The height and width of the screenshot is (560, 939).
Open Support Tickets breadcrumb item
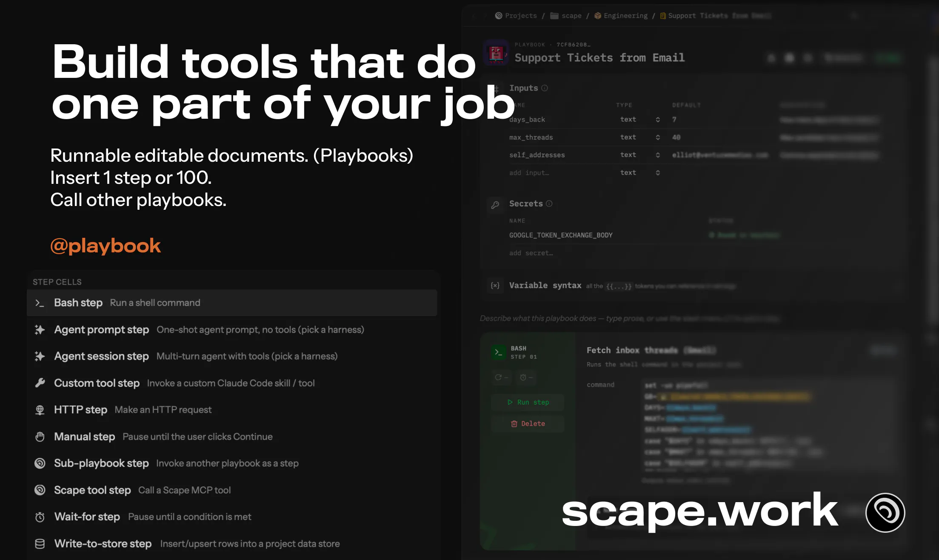[x=715, y=16]
